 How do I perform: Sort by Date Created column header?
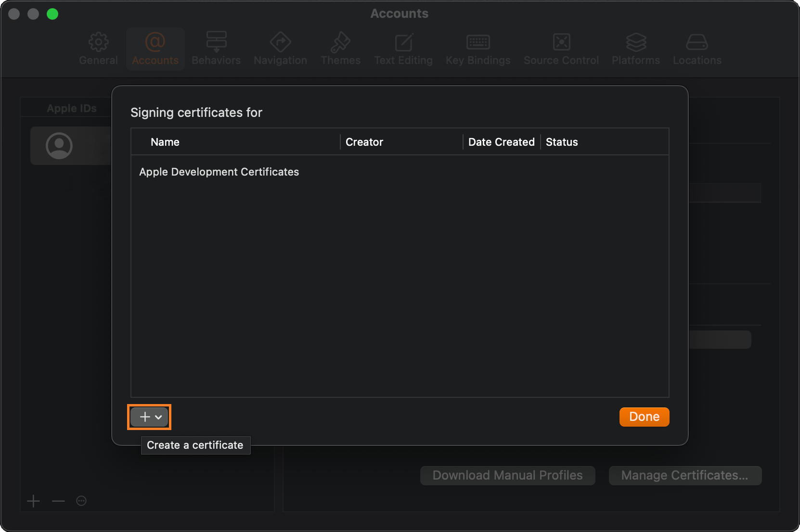click(x=501, y=142)
